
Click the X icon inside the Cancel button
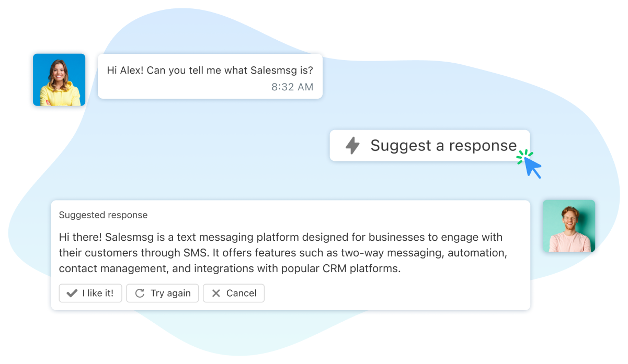click(x=215, y=293)
